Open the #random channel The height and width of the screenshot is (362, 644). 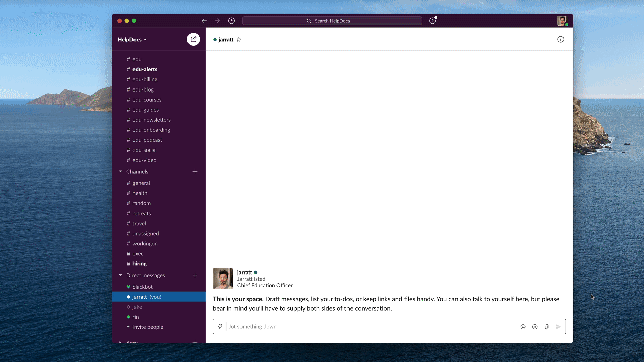coord(159,203)
